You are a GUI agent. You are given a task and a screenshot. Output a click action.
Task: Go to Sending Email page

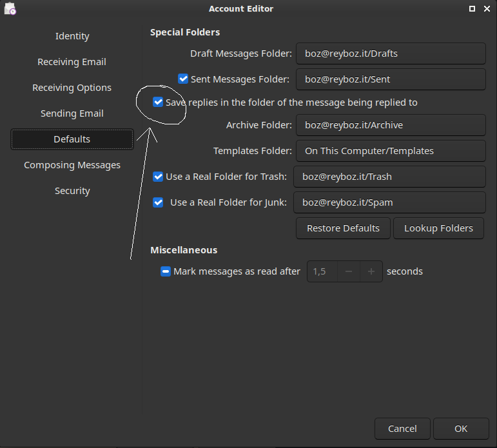coord(72,113)
